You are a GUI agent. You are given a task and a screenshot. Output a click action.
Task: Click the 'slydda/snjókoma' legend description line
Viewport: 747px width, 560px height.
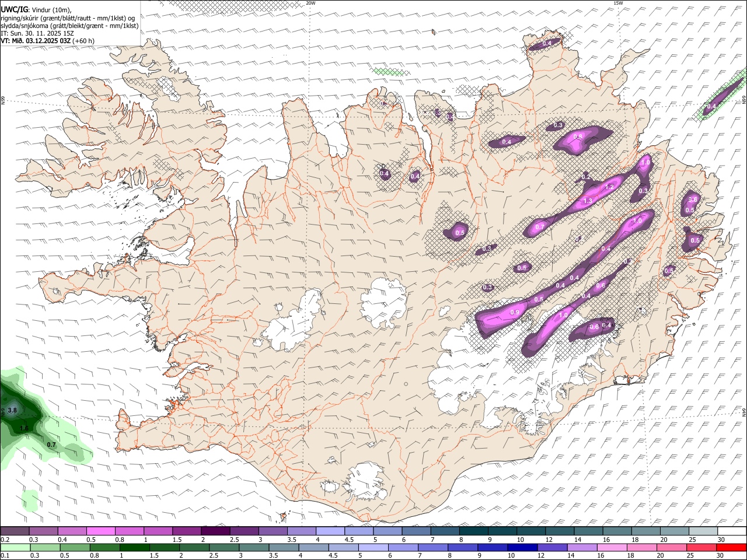pyautogui.click(x=69, y=26)
